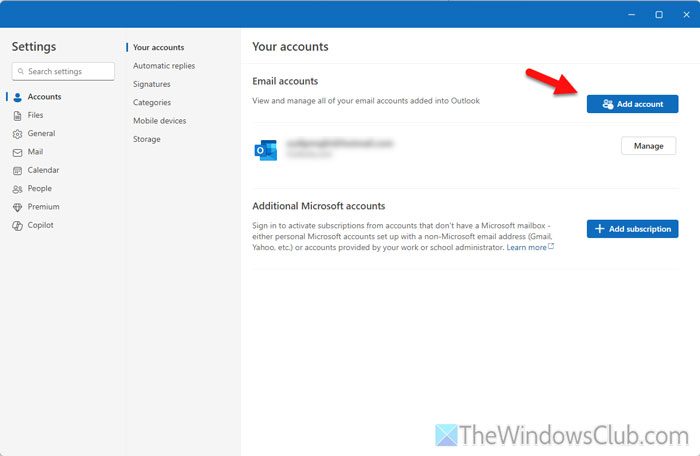Screen dimensions: 700x456
Task: Click the People icon in sidebar
Action: (17, 189)
